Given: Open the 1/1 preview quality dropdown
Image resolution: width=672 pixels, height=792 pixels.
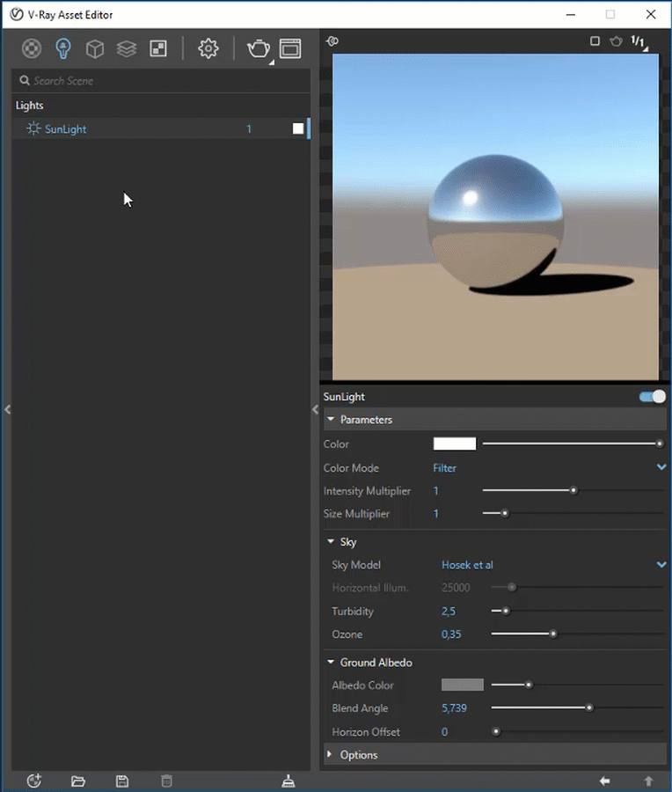Looking at the screenshot, I should pyautogui.click(x=639, y=42).
